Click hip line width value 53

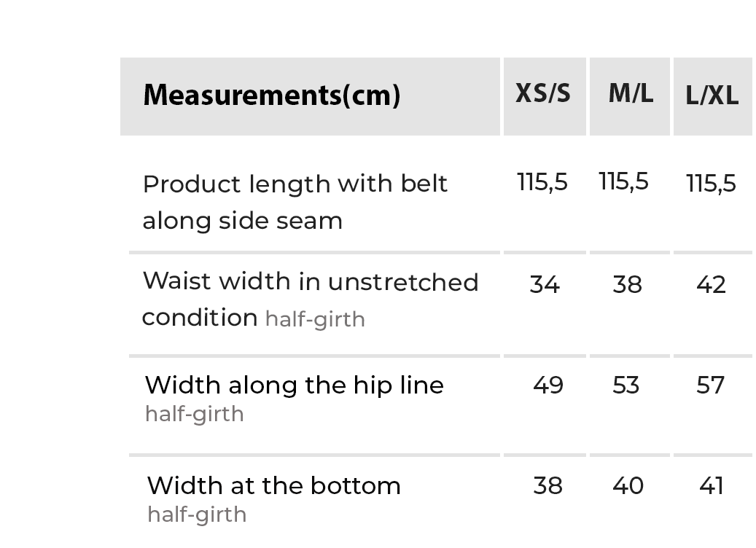coord(626,385)
